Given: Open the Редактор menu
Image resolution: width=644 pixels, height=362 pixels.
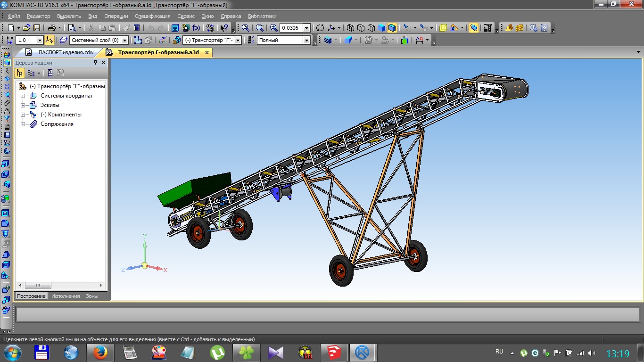Looking at the screenshot, I should click(38, 16).
